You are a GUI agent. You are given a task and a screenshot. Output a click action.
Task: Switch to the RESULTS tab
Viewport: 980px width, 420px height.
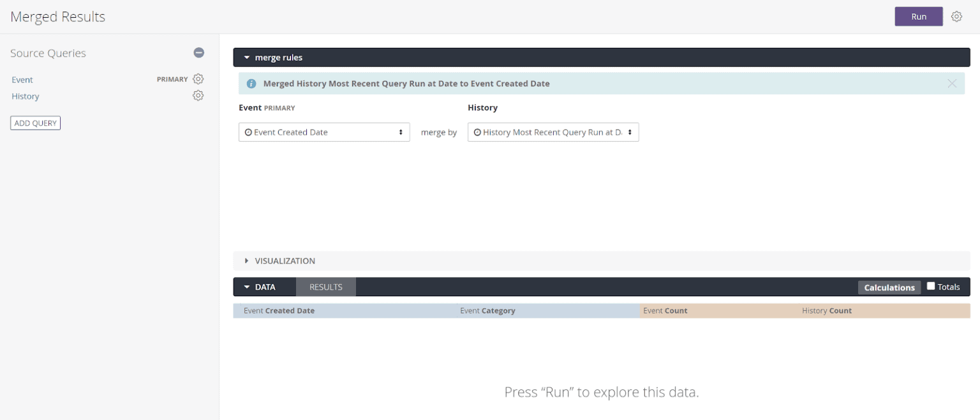[325, 287]
